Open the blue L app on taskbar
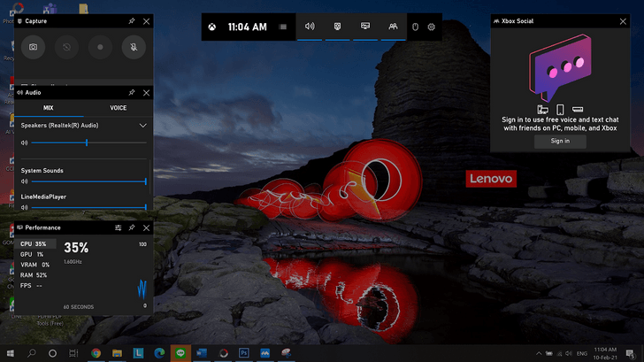This screenshot has height=362, width=644. coord(138,353)
